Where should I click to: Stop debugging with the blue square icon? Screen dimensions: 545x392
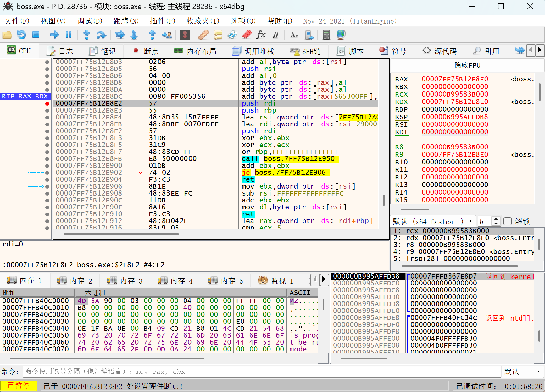(x=36, y=35)
